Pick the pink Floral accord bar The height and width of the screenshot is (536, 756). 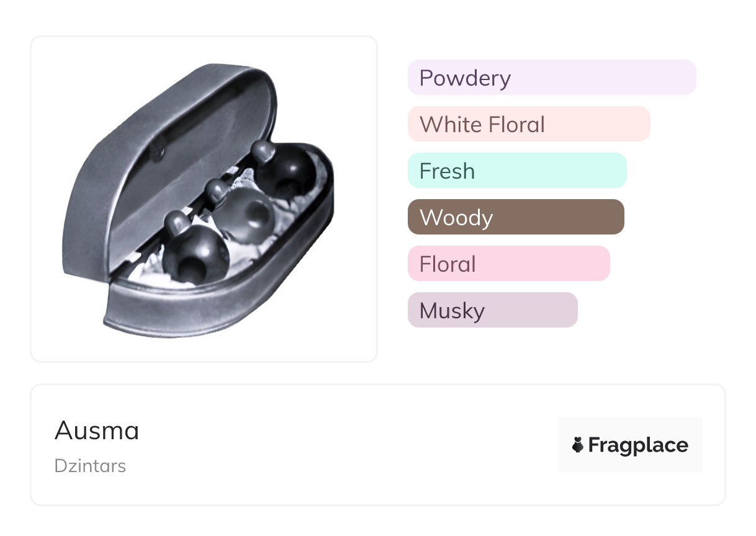[x=508, y=264]
